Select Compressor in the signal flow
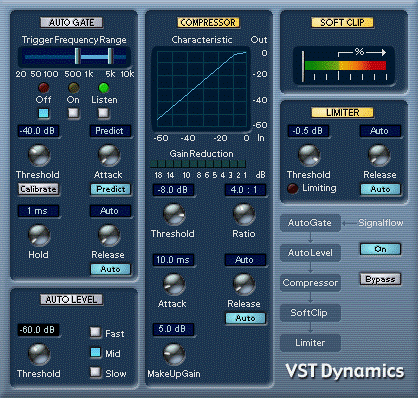The image size is (418, 398). pos(310,283)
